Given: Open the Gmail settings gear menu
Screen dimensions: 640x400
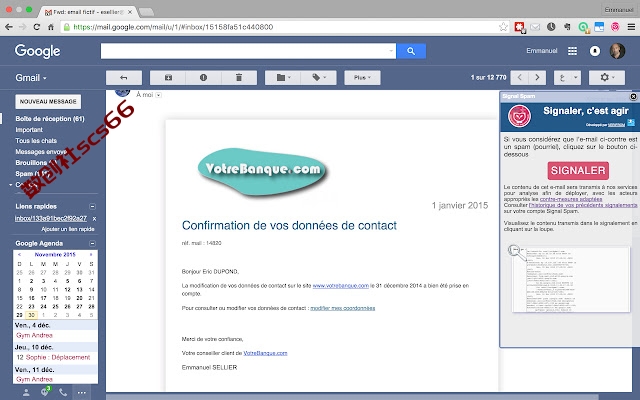Looking at the screenshot, I should [x=607, y=78].
